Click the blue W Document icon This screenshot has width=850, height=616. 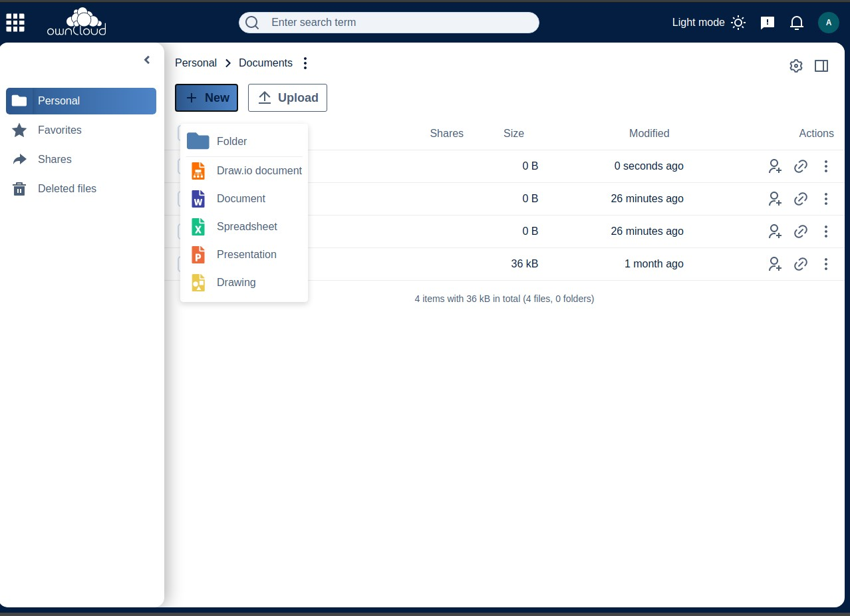[x=198, y=199]
